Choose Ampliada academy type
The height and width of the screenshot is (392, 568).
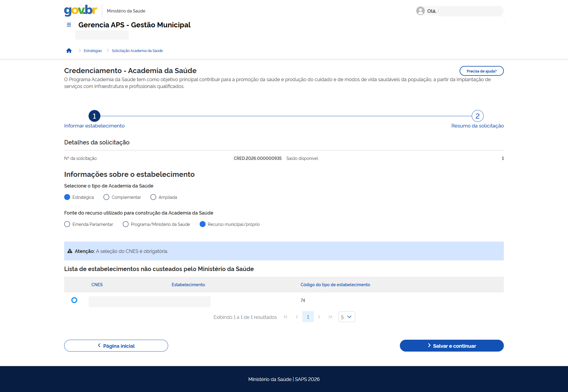(153, 197)
